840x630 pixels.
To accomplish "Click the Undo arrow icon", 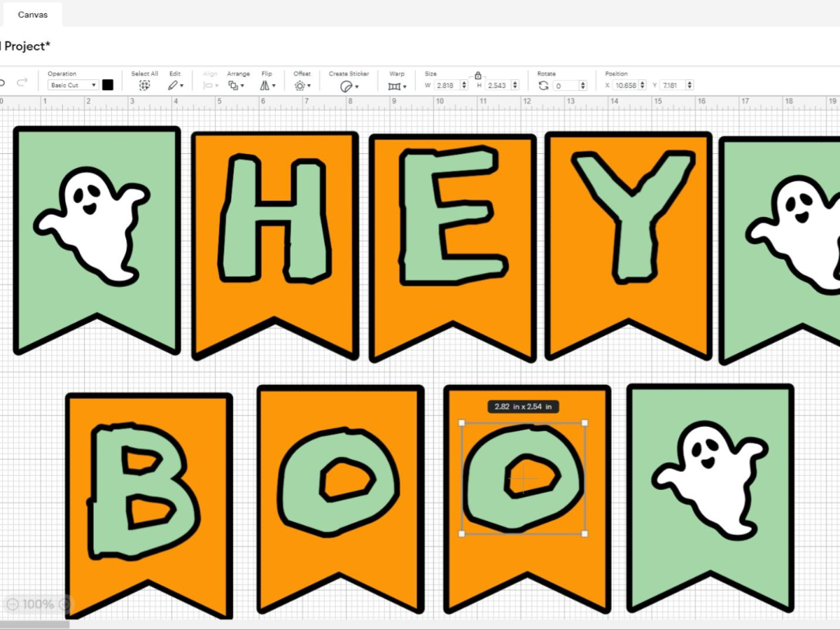I will (3, 83).
